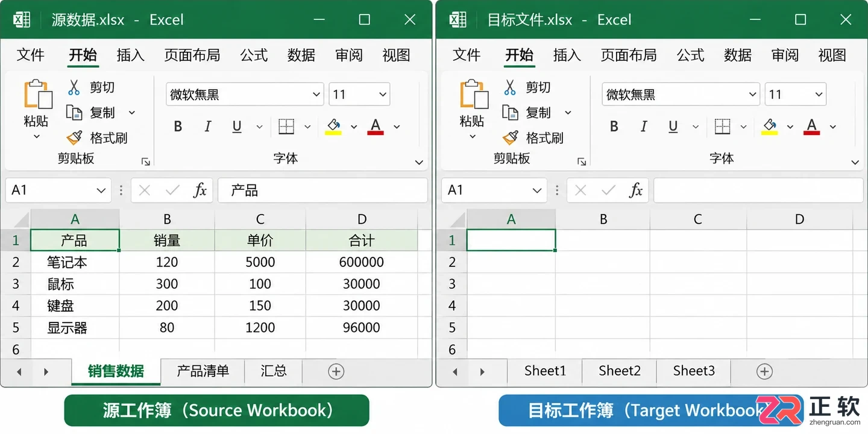Open font name dropdown in source workbook
Image resolution: width=868 pixels, height=434 pixels.
pos(316,95)
